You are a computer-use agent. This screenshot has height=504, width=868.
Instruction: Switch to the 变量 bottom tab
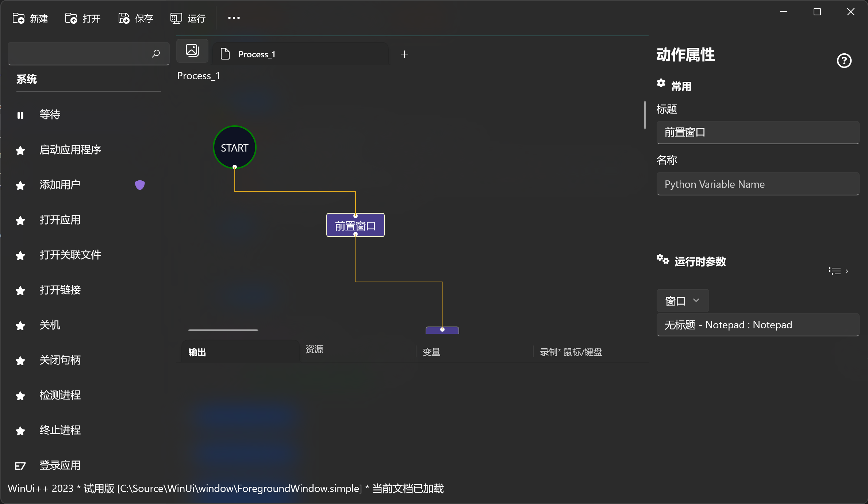431,352
